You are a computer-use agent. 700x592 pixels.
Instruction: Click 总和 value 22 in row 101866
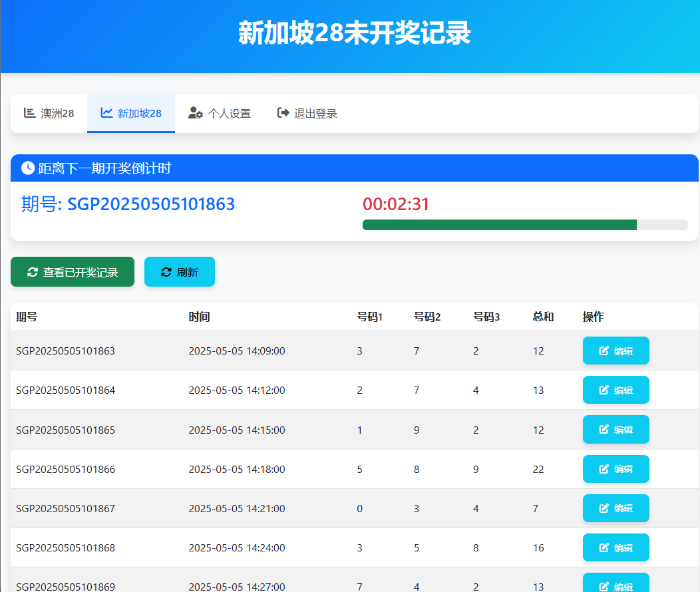pyautogui.click(x=538, y=470)
